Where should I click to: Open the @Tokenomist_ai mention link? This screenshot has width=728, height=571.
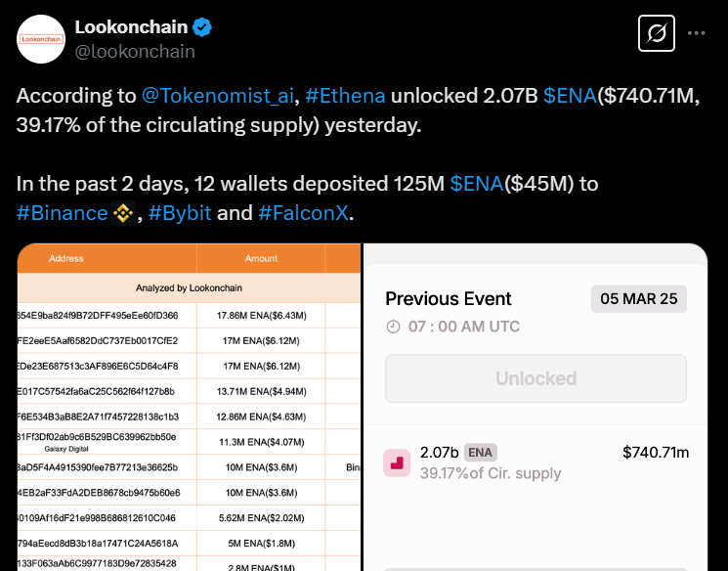coord(219,96)
